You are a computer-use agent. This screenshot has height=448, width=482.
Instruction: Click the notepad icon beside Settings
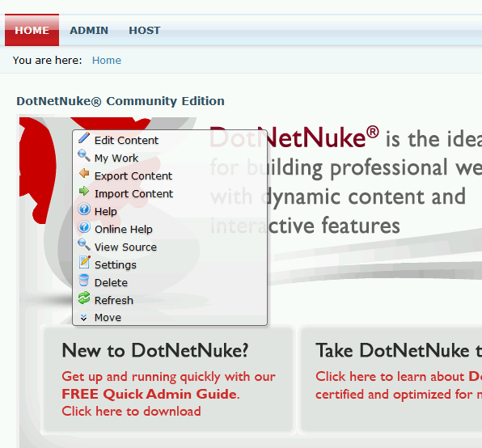pyautogui.click(x=84, y=262)
